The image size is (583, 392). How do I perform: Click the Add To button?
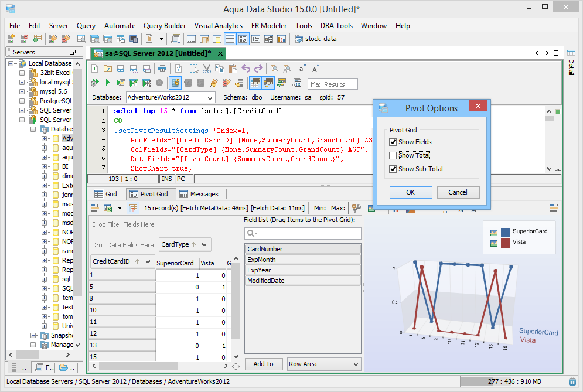[x=263, y=364]
